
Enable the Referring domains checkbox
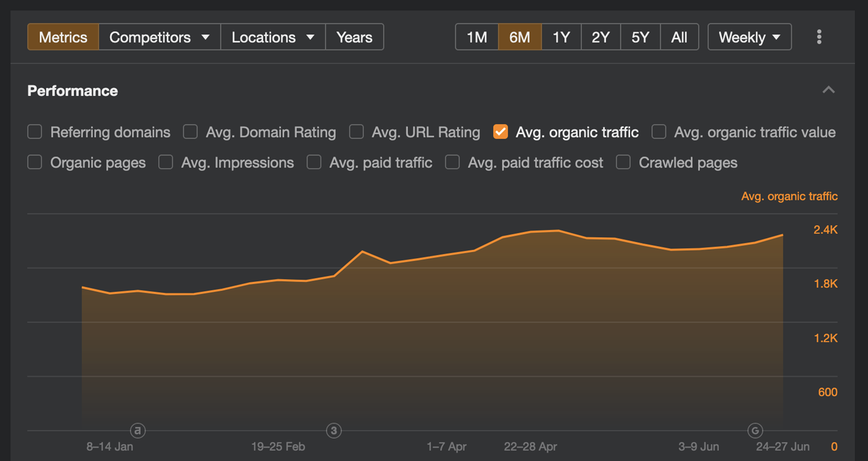35,131
